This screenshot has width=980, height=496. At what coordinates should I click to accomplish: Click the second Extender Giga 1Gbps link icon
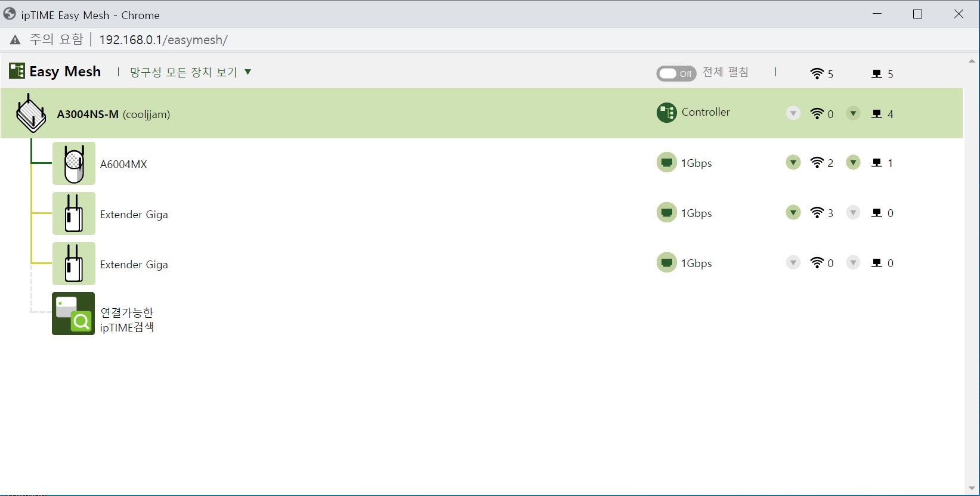[666, 263]
